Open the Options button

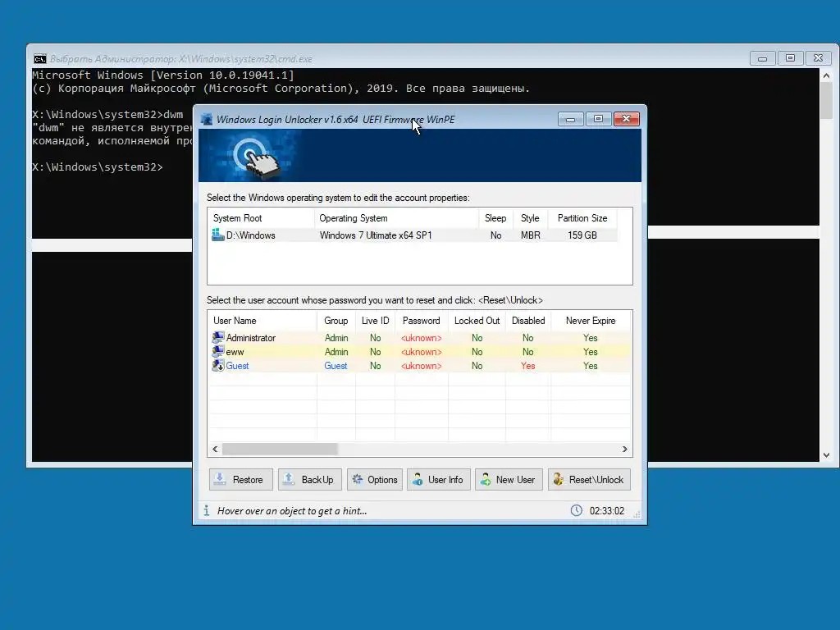(x=374, y=479)
